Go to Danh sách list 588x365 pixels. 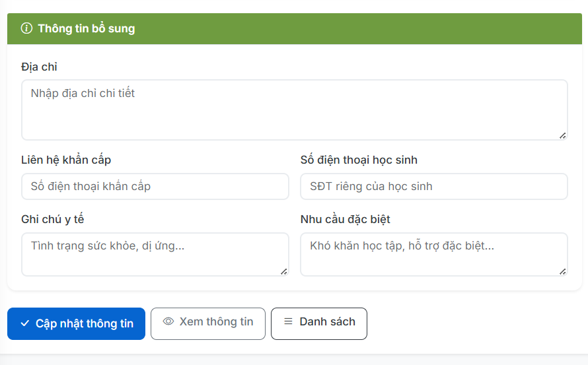(319, 323)
